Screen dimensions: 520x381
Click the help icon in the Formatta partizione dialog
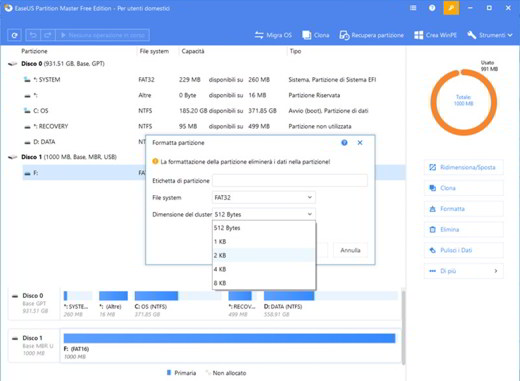(x=344, y=143)
